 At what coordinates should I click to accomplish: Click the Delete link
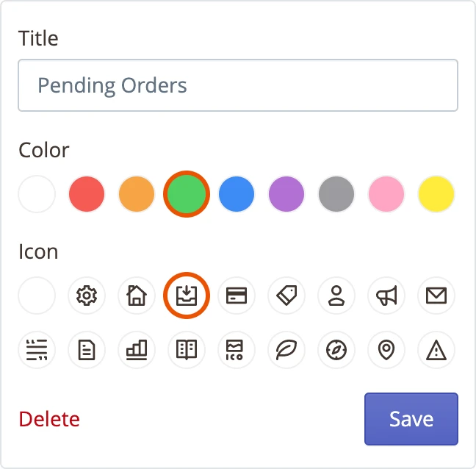pyautogui.click(x=49, y=419)
